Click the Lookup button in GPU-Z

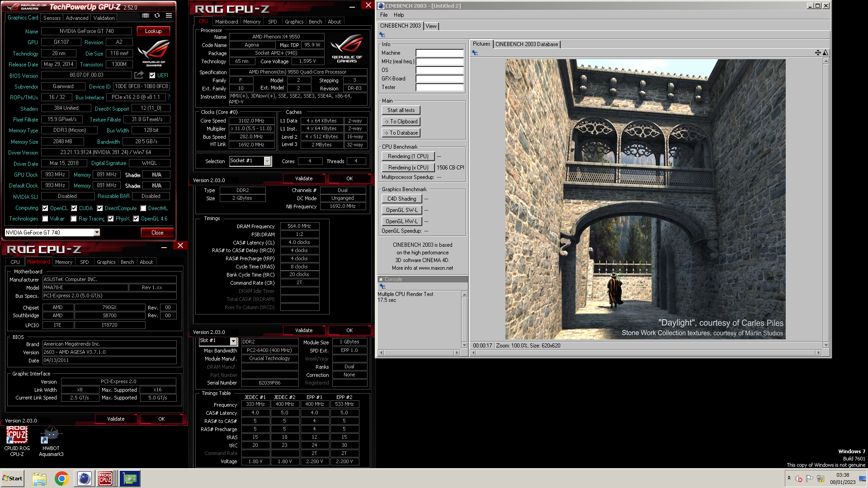[x=153, y=31]
